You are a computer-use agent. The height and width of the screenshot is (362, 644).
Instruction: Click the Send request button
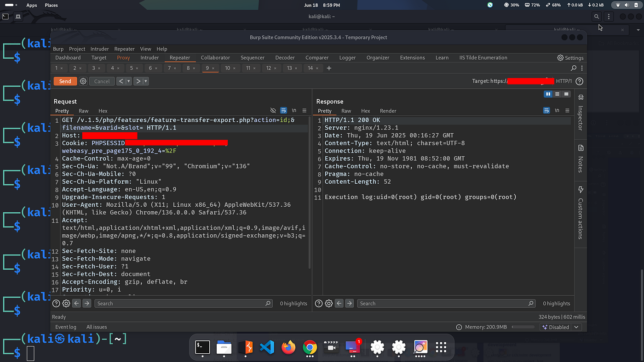point(65,81)
